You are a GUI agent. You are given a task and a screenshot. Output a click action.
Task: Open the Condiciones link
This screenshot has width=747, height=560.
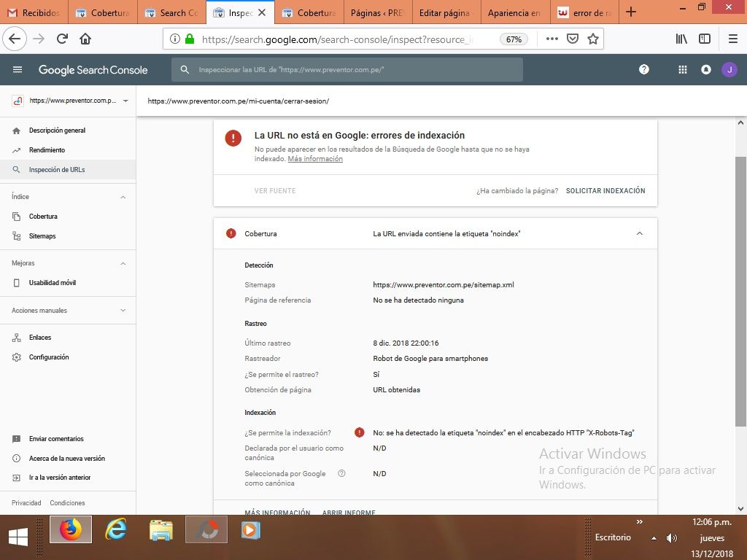67,503
